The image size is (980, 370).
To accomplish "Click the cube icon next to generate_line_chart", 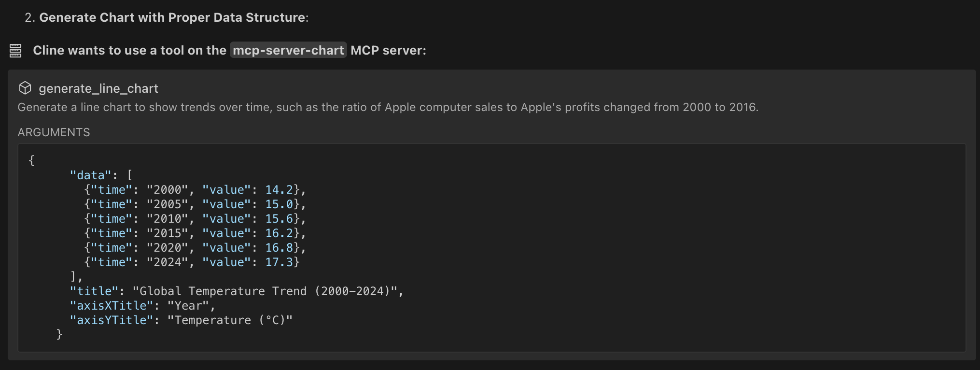I will coord(25,88).
